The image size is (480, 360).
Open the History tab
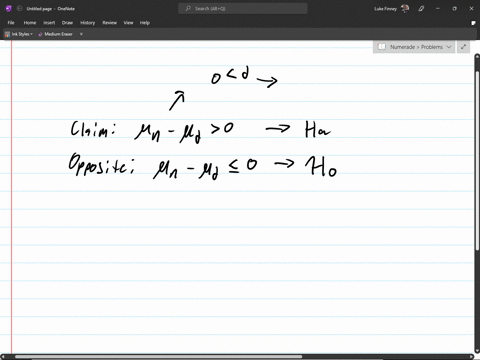tap(88, 23)
